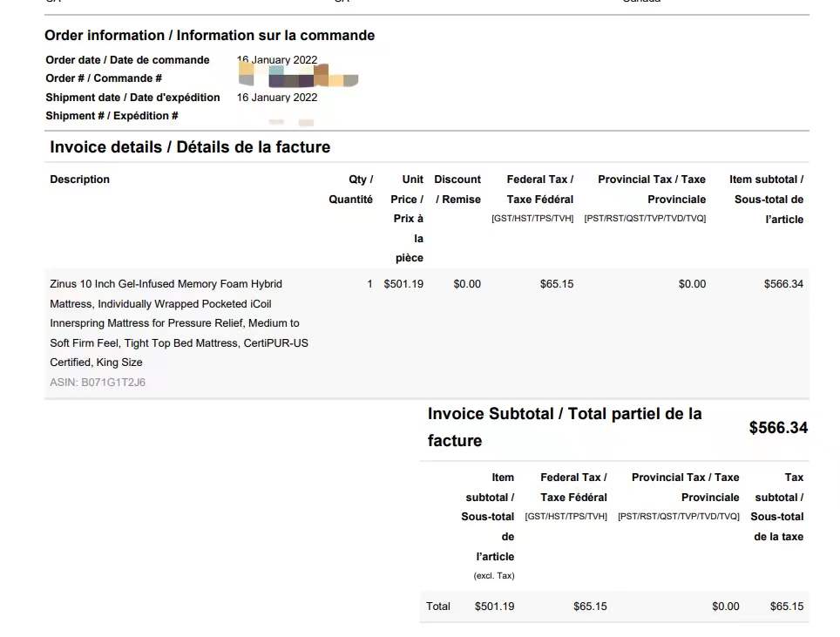This screenshot has height=637, width=840.
Task: Click the 'Order information / Information sur la commande' heading
Action: pyautogui.click(x=209, y=36)
